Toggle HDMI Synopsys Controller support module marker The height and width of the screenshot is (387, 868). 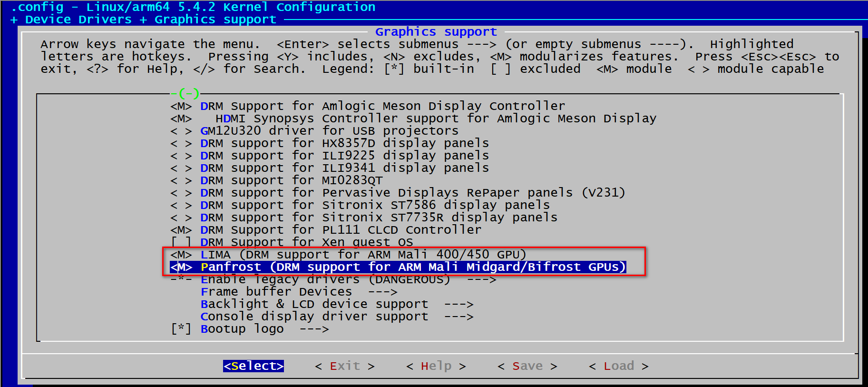pos(181,119)
